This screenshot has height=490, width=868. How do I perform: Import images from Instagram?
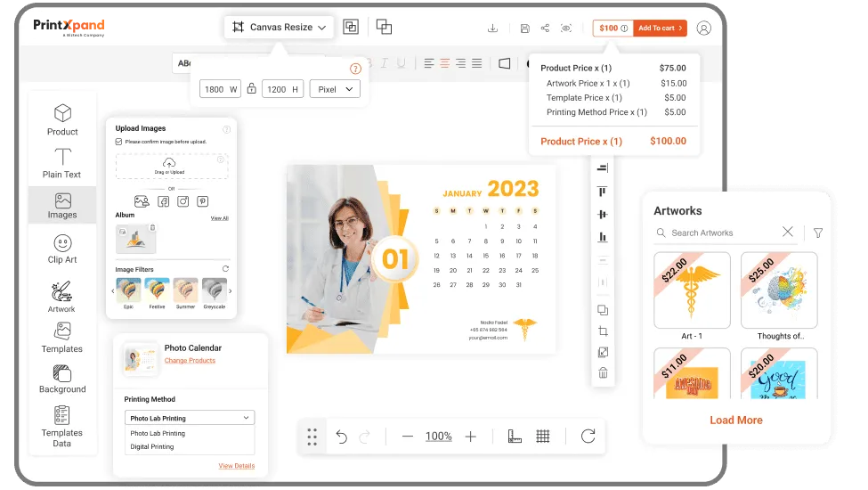183,201
